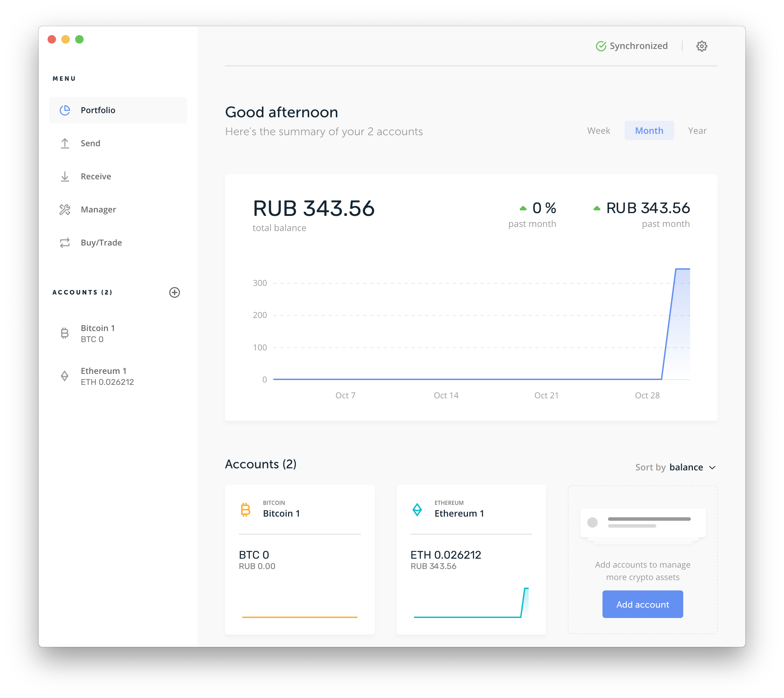
Task: Click RUB 0.00 under Bitcoin card
Action: (257, 566)
